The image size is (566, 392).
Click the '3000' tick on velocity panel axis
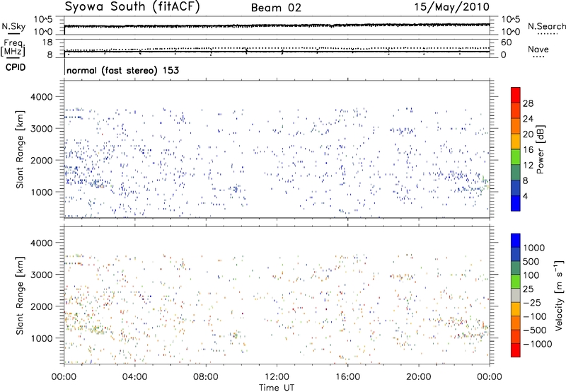coord(41,275)
